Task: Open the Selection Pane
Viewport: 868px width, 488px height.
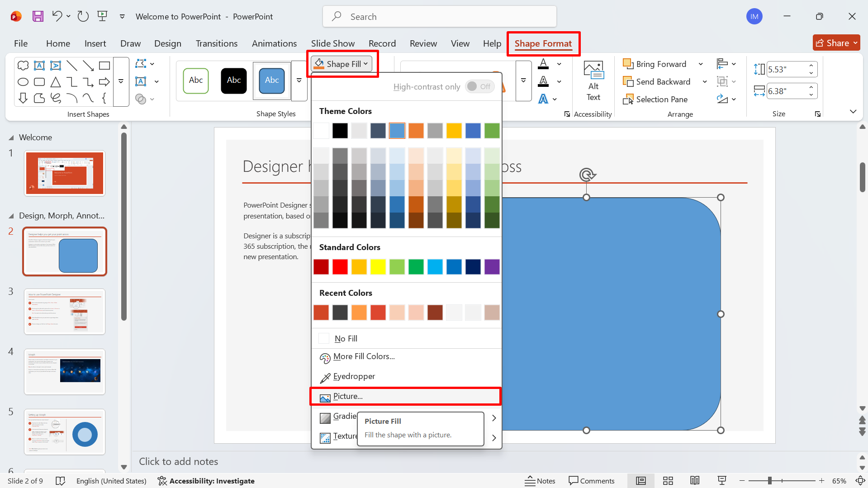Action: click(x=655, y=99)
